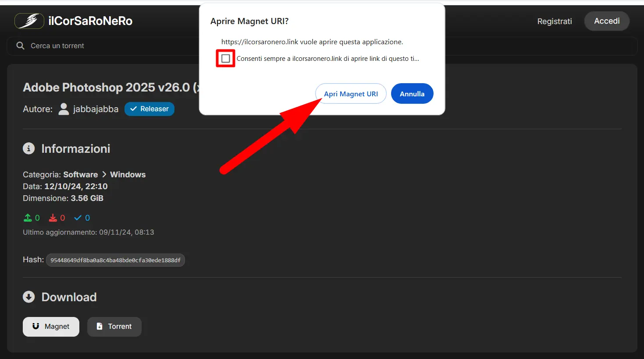Screen dimensions: 644x359
Task: Click the Download section arrow icon
Action: 28,297
